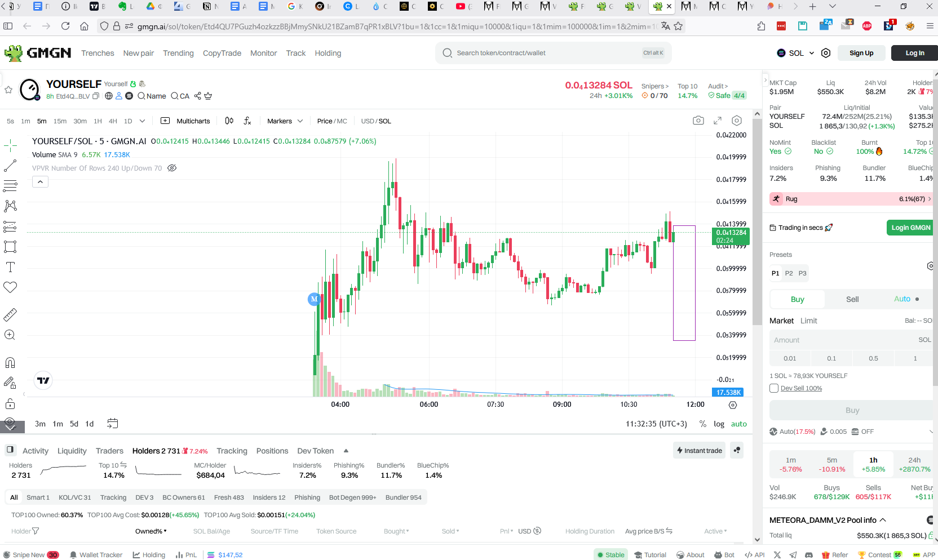Switch to the Activity tab
The image size is (938, 560).
click(36, 451)
